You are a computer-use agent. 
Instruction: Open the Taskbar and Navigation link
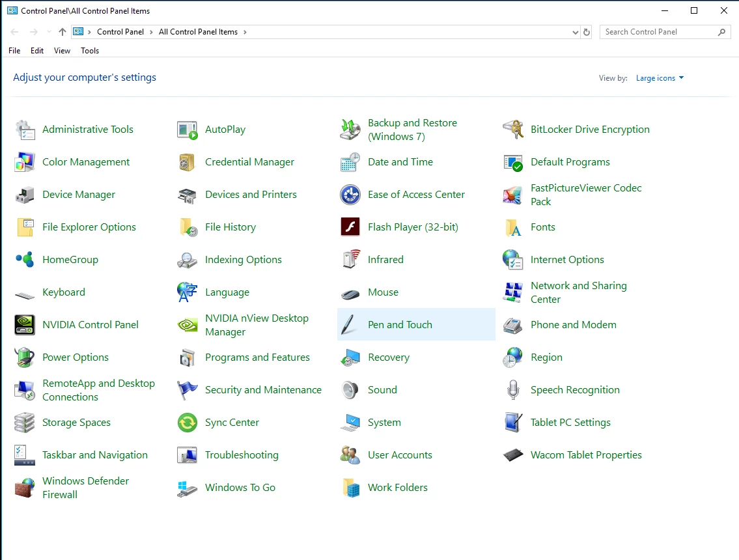point(94,455)
